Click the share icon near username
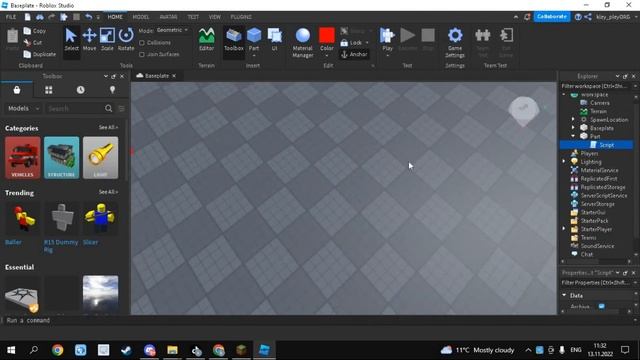The height and width of the screenshot is (360, 640). 588,17
